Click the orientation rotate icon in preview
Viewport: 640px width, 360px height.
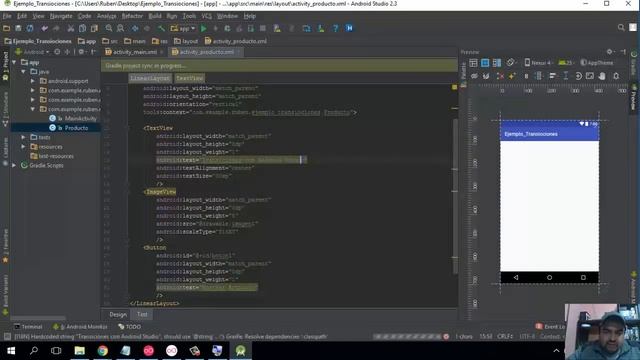511,62
